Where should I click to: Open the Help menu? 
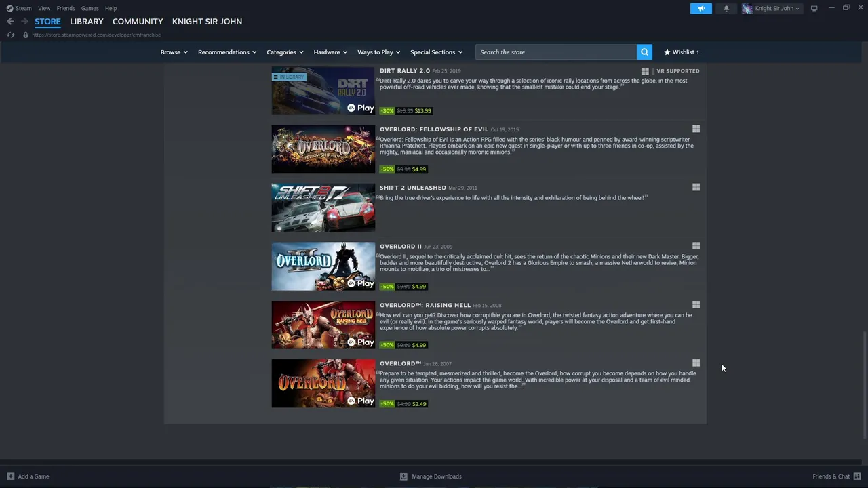111,8
